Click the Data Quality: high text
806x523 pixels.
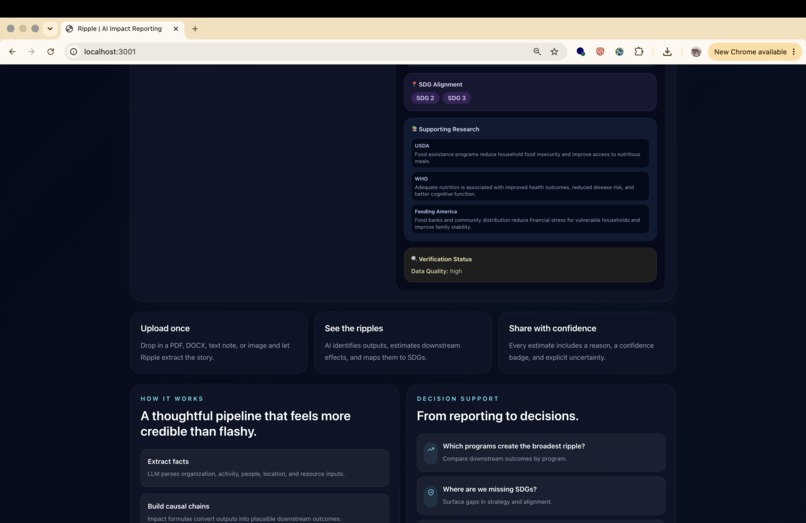436,271
